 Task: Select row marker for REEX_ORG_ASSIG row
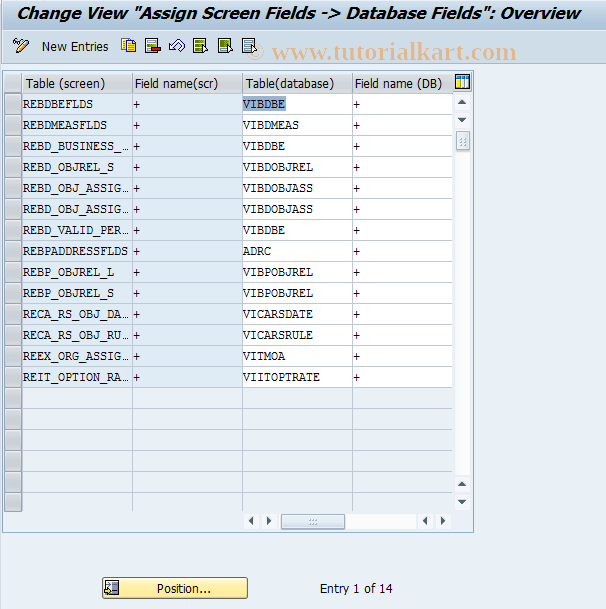13,356
